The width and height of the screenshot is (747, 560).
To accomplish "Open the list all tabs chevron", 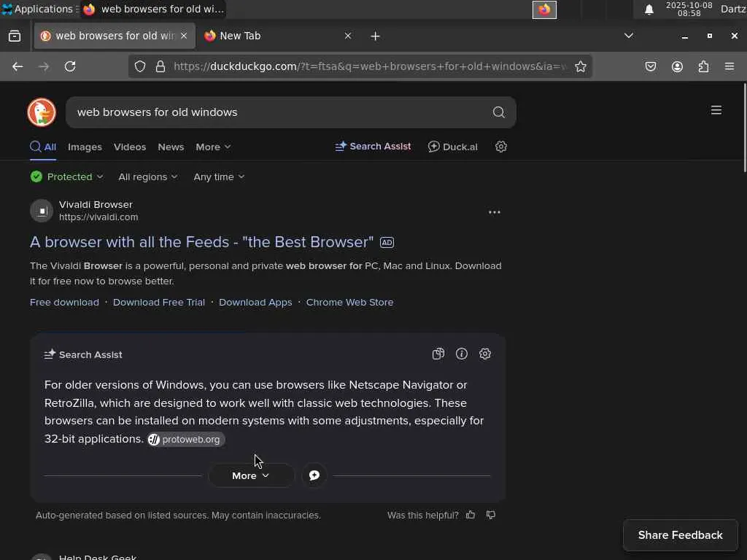I will click(629, 36).
